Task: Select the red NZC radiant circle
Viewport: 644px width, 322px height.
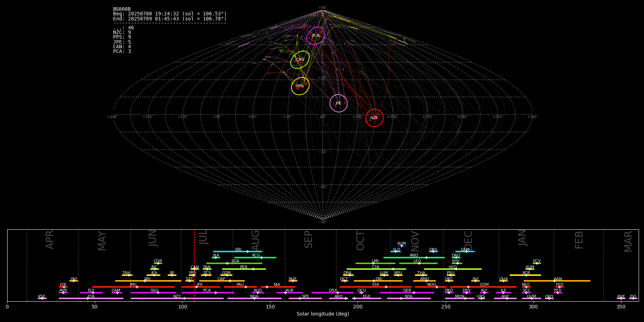Action: (374, 118)
